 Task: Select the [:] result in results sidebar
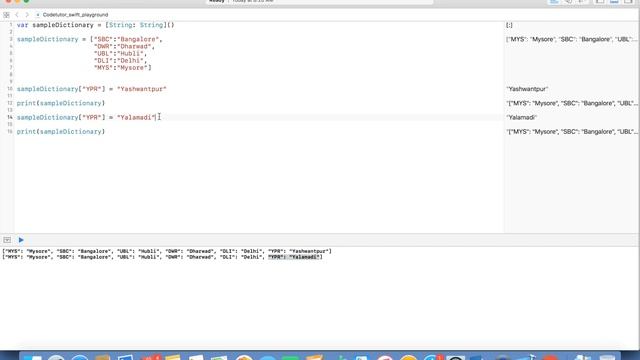tap(509, 25)
